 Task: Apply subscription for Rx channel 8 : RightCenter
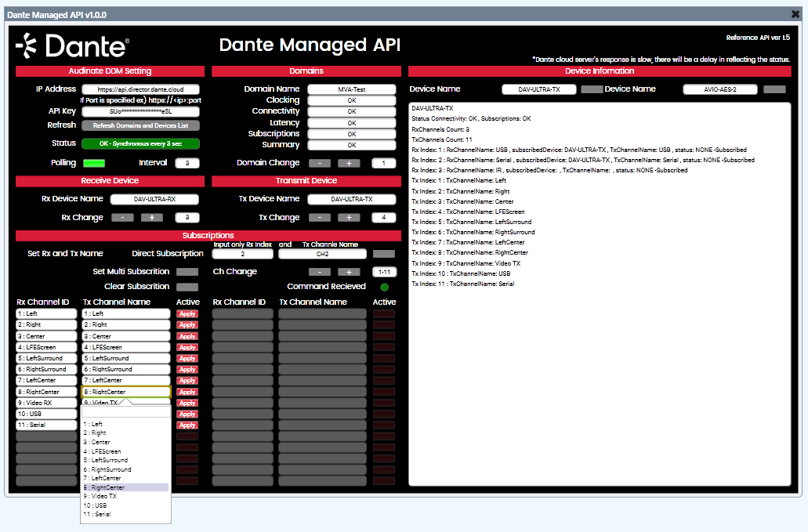pos(187,392)
